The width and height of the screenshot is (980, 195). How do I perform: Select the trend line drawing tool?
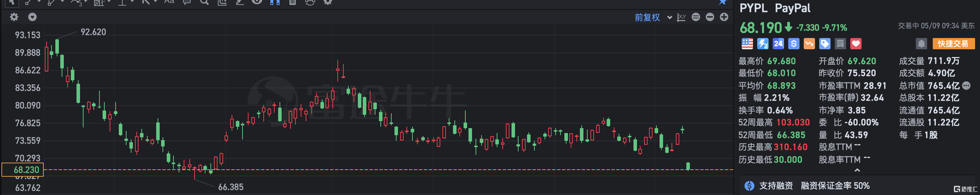pos(28,2)
